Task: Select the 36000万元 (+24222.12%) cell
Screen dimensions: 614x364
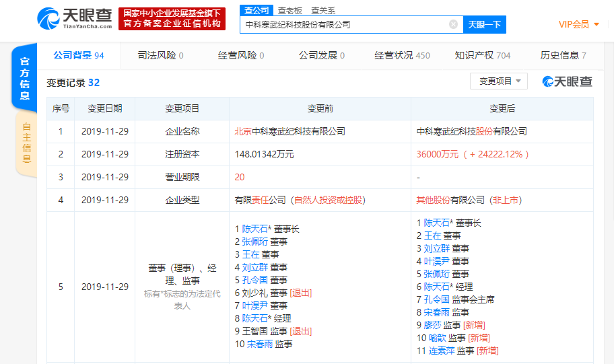Action: pos(502,155)
